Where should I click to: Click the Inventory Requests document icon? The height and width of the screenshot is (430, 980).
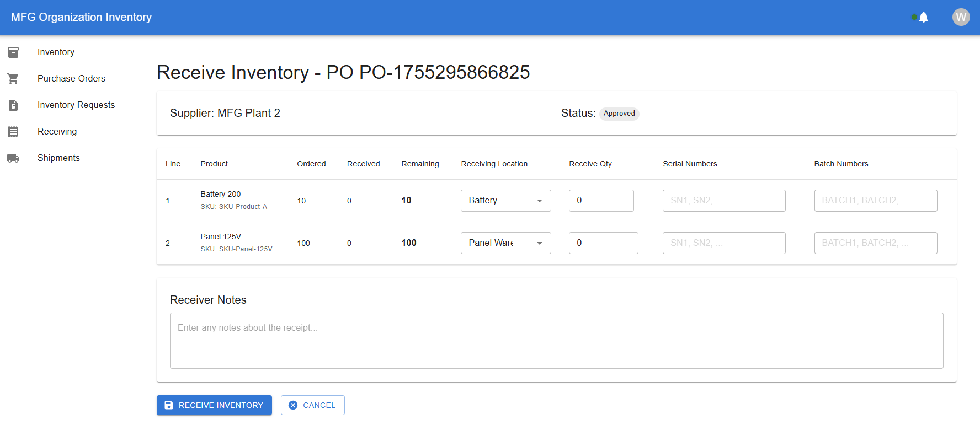point(13,105)
